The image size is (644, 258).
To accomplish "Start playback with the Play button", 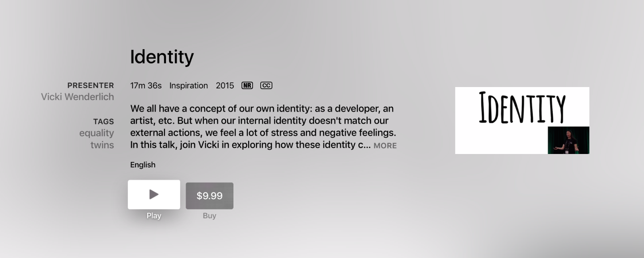I will click(x=154, y=194).
